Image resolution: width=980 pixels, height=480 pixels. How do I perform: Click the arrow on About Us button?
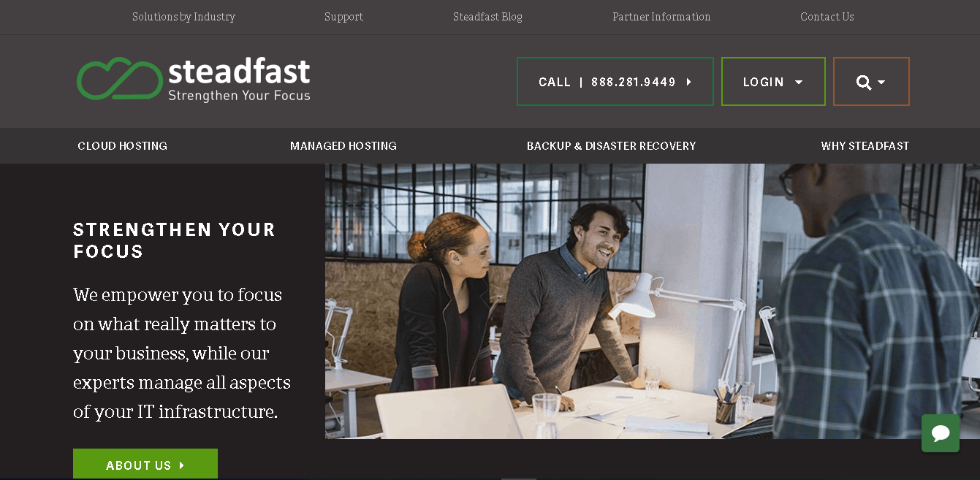[182, 465]
